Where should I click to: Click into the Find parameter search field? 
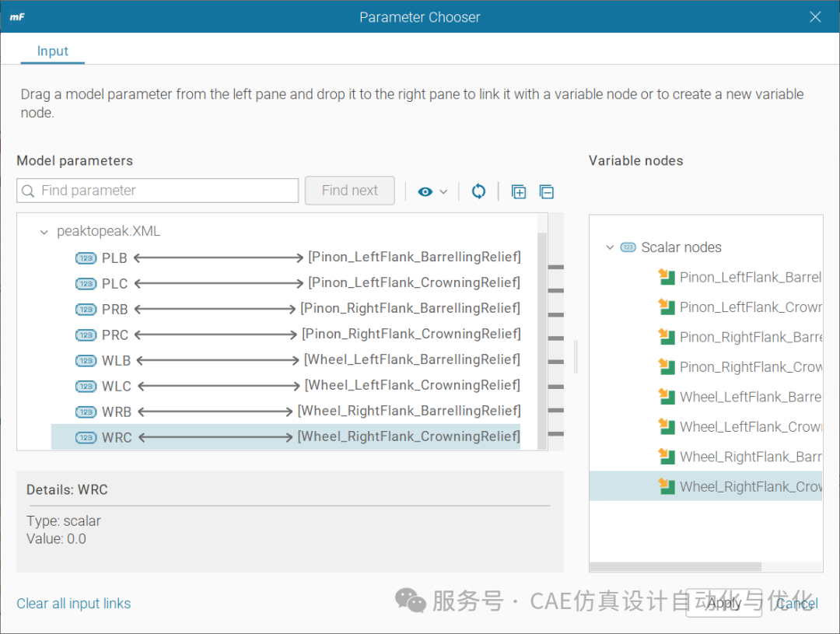coord(157,191)
